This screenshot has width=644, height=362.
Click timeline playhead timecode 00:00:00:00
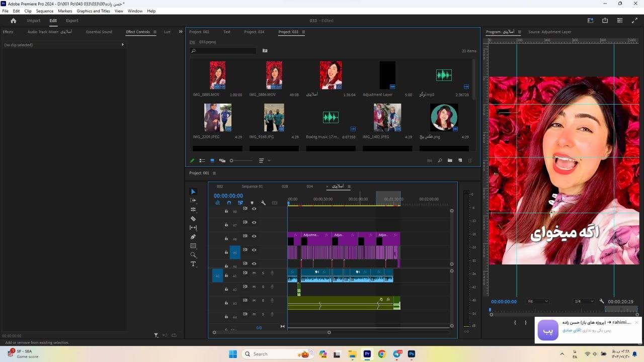click(228, 196)
